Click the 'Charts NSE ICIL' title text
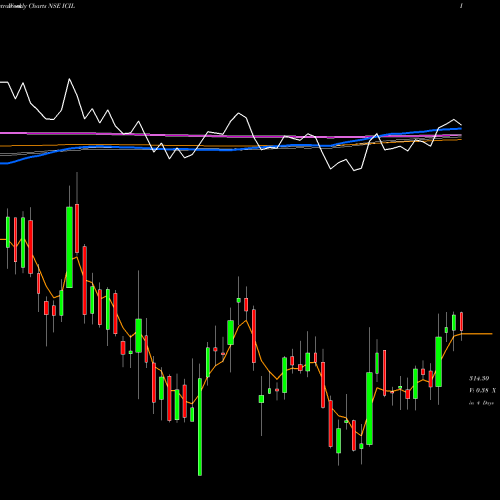This screenshot has width=500, height=500. pyautogui.click(x=52, y=6)
